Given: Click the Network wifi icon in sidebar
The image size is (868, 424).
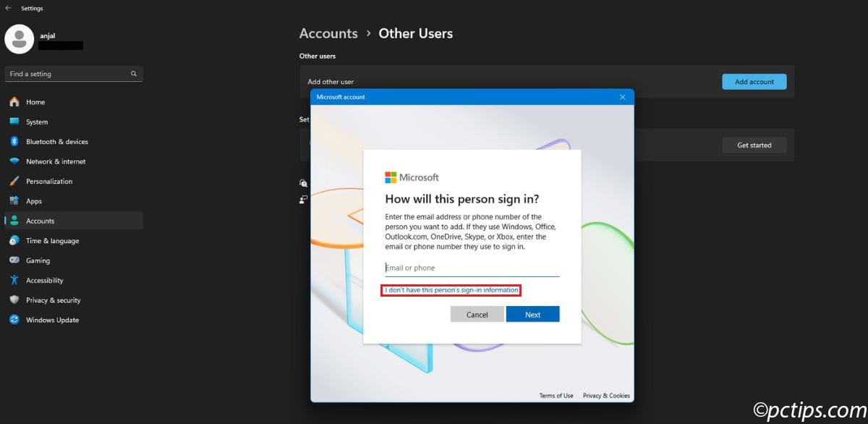Looking at the screenshot, I should (x=14, y=161).
